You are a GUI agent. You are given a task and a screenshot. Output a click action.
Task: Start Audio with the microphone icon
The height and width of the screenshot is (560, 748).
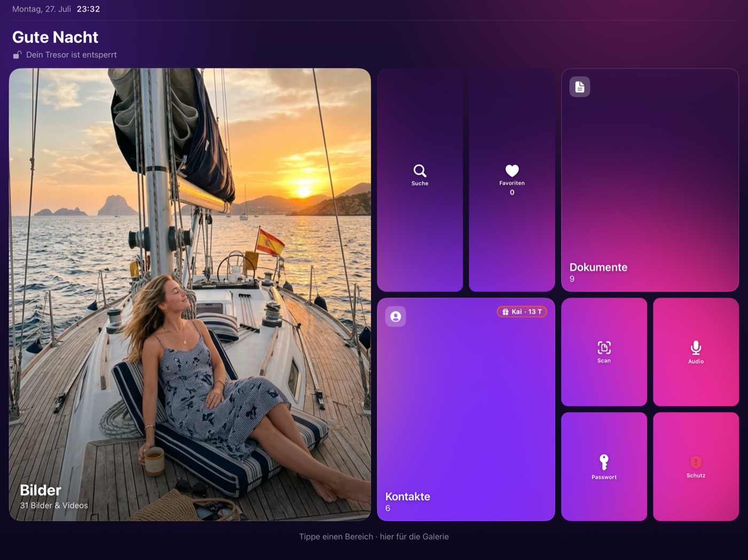(x=696, y=348)
